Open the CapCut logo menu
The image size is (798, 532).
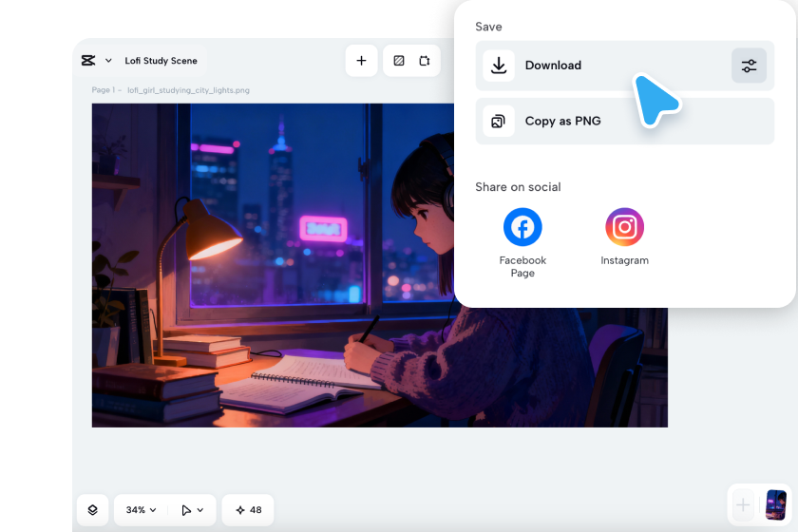point(88,61)
